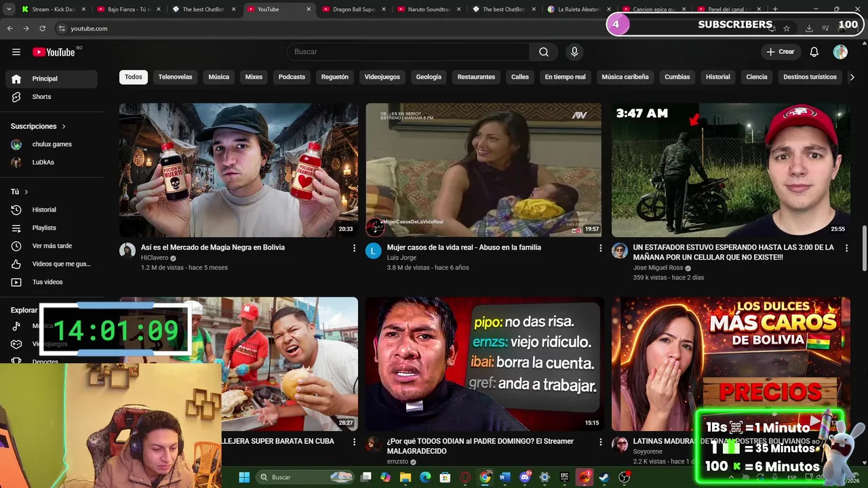Open options for UN ESTAFADOR video
Viewport: 868px width, 488px height.
click(x=846, y=249)
